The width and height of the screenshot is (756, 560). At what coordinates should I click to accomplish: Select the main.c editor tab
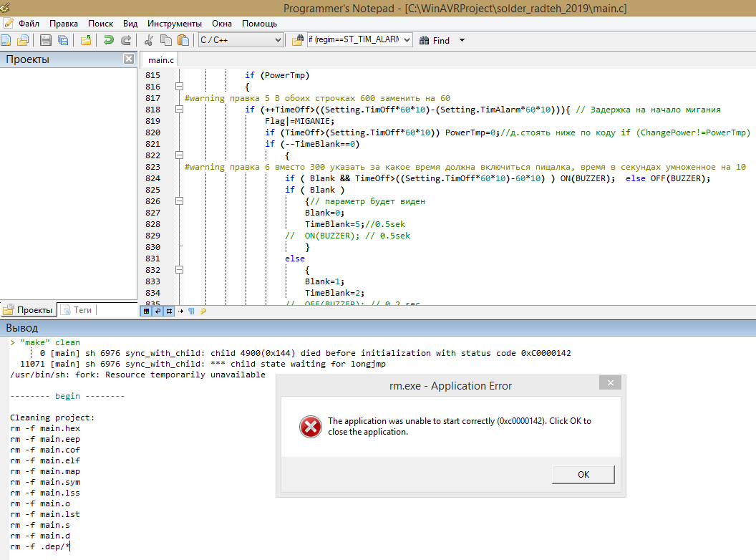[161, 60]
